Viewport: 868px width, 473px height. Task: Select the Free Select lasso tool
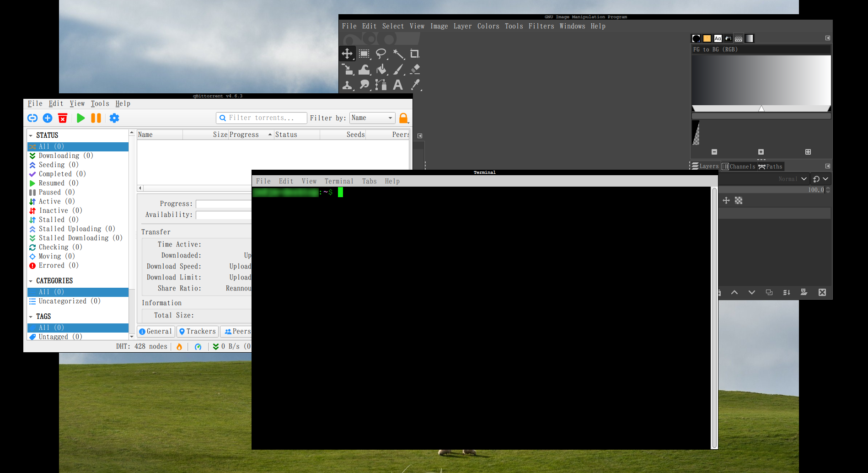381,54
